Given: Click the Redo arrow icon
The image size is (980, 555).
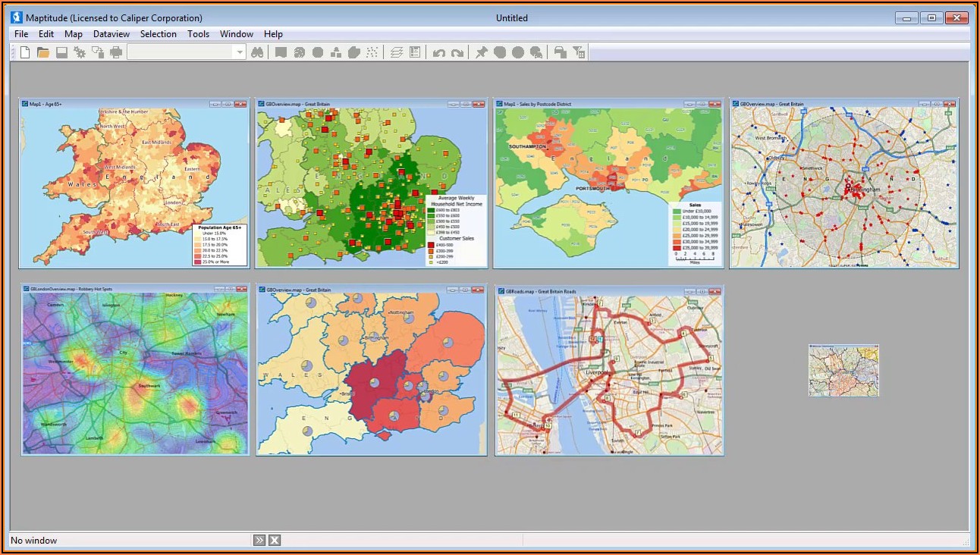Looking at the screenshot, I should point(457,52).
